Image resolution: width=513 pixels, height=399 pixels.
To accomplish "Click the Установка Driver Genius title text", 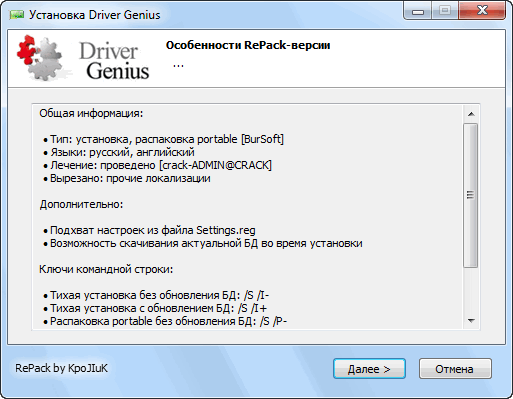I will click(x=95, y=15).
